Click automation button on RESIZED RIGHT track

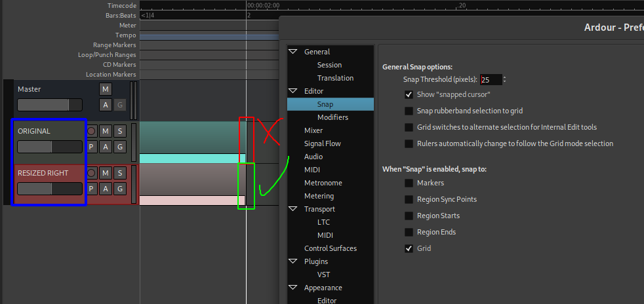(106, 189)
